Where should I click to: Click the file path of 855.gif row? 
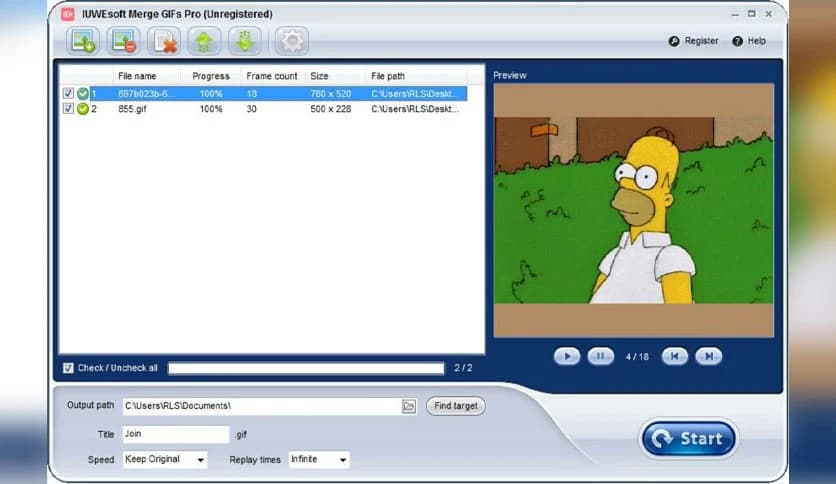415,109
